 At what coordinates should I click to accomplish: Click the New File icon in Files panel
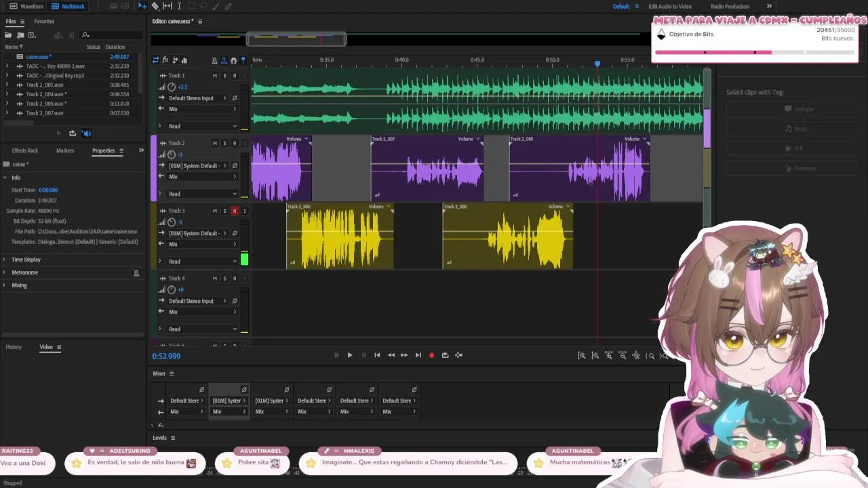(x=32, y=35)
